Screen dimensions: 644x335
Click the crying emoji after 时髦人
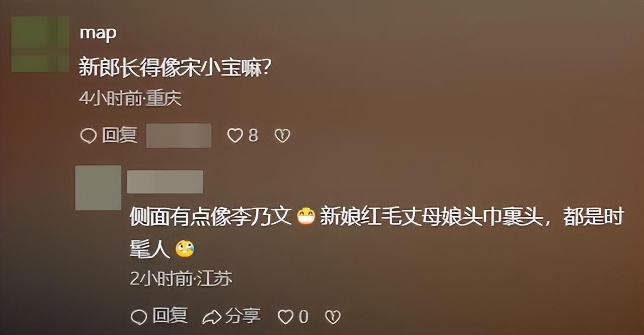point(185,248)
